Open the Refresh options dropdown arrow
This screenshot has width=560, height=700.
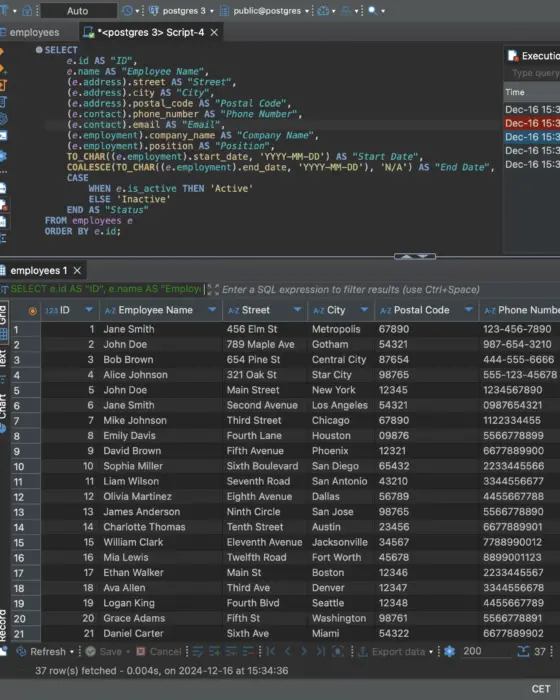click(x=71, y=652)
